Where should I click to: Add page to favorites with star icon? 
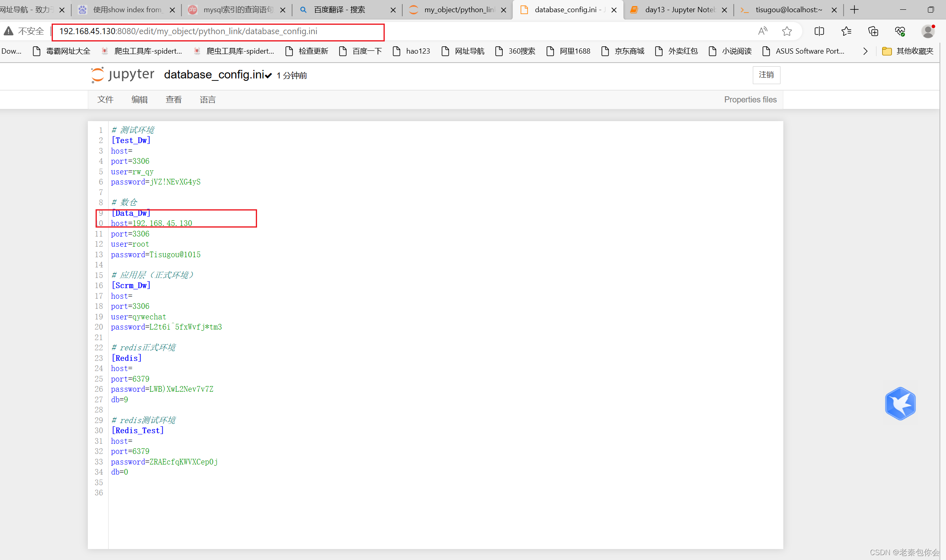tap(787, 31)
